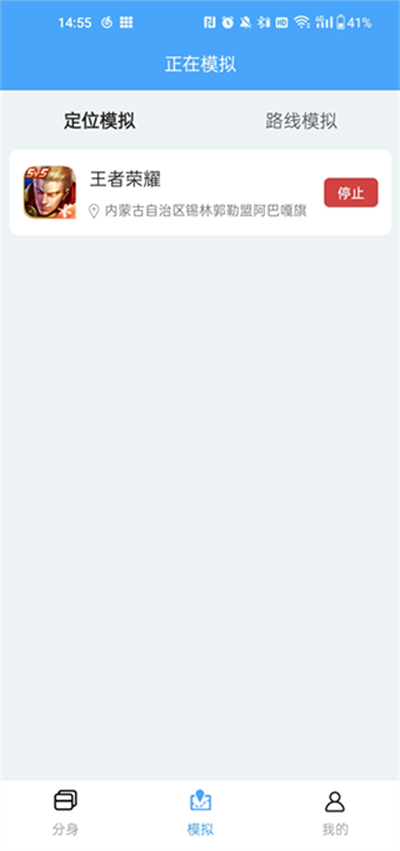The height and width of the screenshot is (851, 400).
Task: Switch to the 路线模拟 tab
Action: point(301,121)
